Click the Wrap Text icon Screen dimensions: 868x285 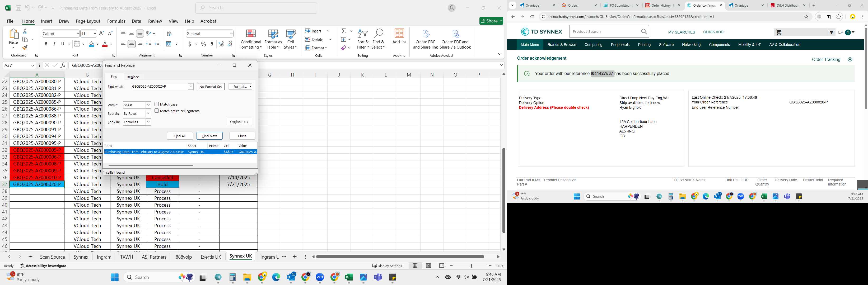169,33
